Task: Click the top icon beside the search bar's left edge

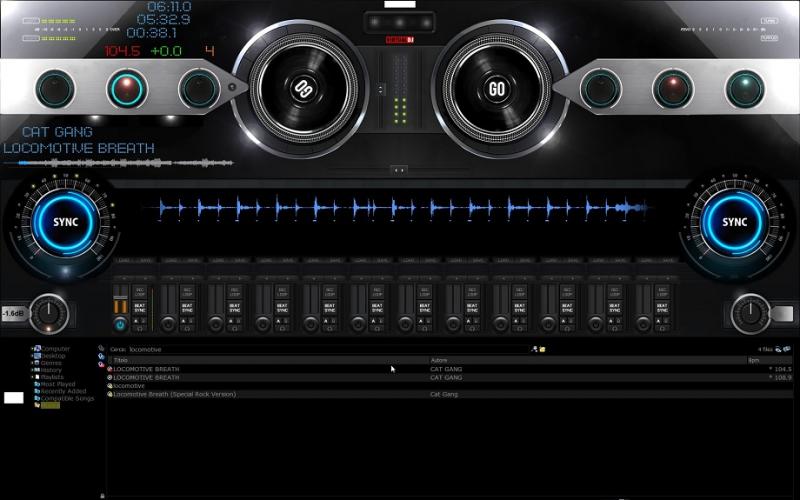Action: coord(102,348)
